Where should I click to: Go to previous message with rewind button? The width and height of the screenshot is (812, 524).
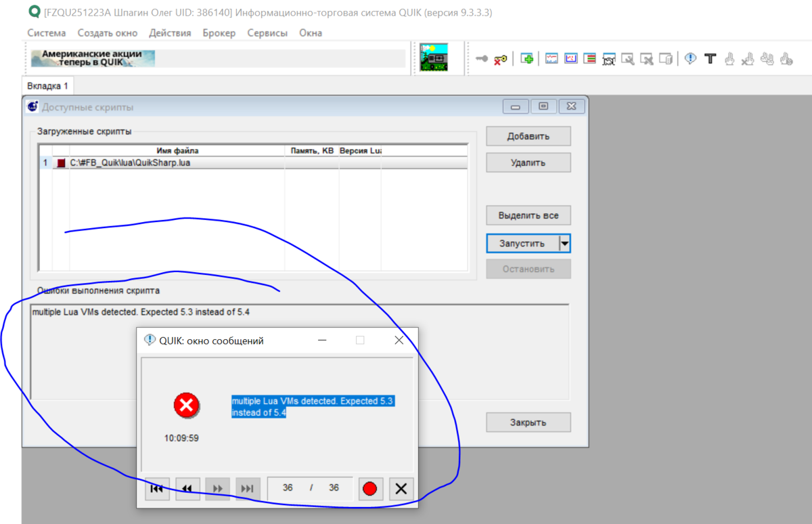(x=187, y=488)
